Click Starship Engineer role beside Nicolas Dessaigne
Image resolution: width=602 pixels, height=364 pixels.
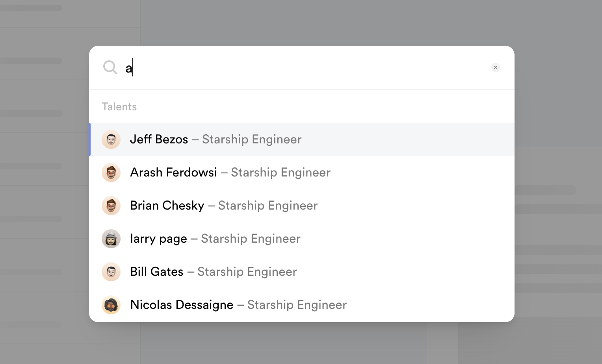(297, 305)
